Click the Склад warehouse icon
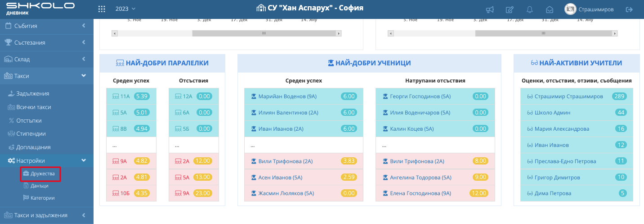 [x=8, y=59]
